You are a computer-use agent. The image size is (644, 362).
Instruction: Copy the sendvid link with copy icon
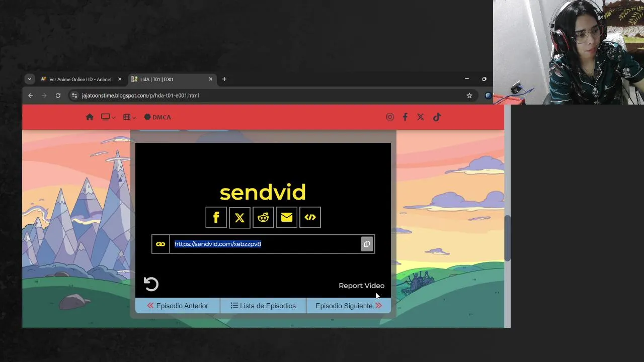(x=367, y=244)
